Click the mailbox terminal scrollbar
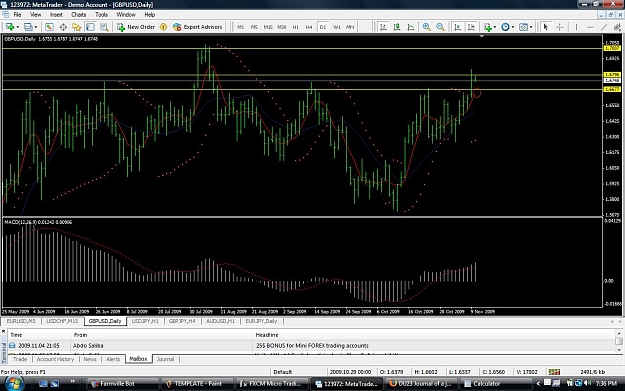This screenshot has width=625, height=391. pyautogui.click(x=619, y=341)
